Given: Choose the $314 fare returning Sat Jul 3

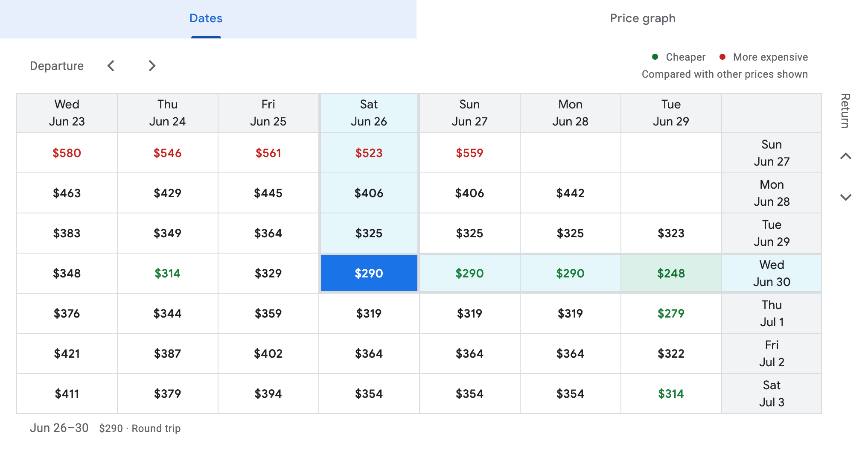Looking at the screenshot, I should click(x=671, y=394).
